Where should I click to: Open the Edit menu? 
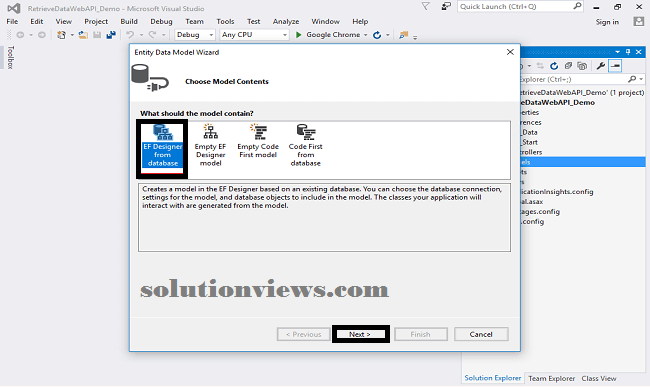tap(36, 22)
